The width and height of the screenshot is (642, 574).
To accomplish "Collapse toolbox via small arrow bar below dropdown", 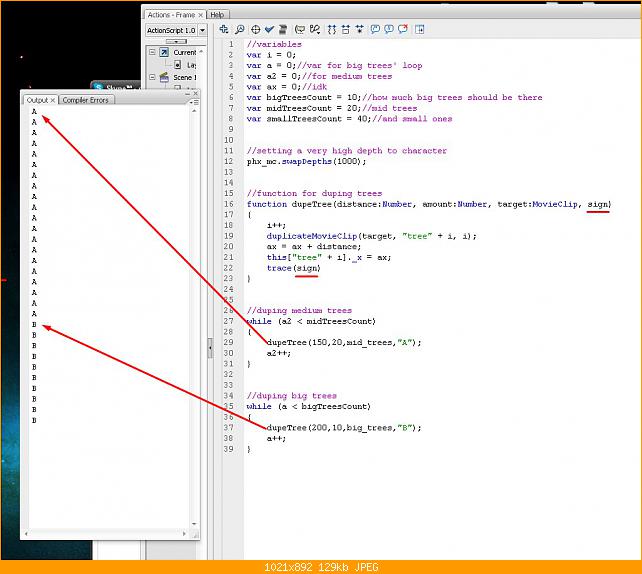I will pos(176,41).
